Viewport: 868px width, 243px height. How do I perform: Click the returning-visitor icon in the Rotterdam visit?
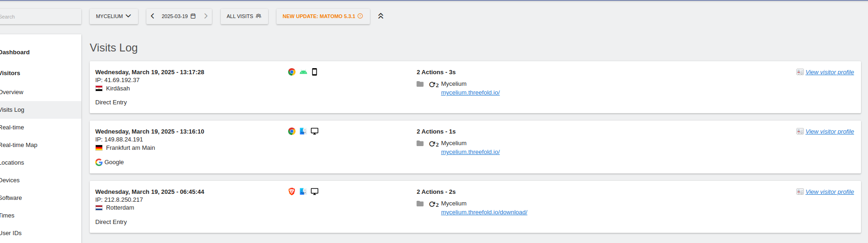tap(434, 204)
